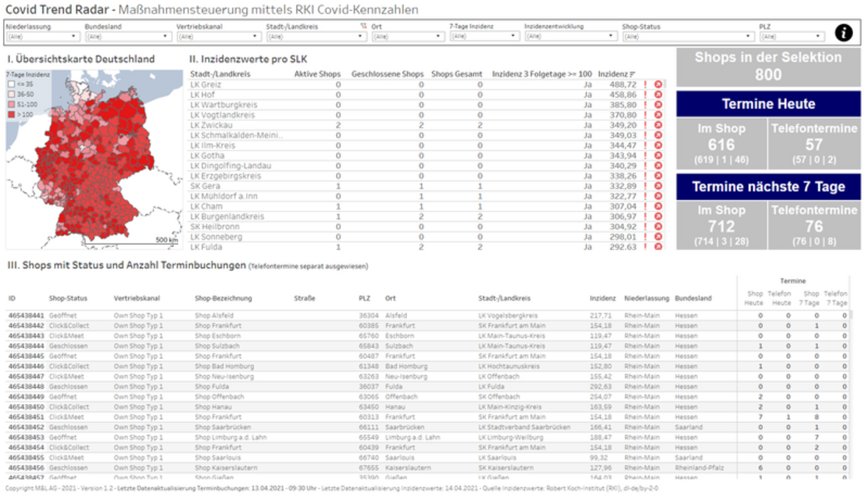Click red trend arrow icon for LK Fulda
This screenshot has width=868, height=501.
point(658,247)
